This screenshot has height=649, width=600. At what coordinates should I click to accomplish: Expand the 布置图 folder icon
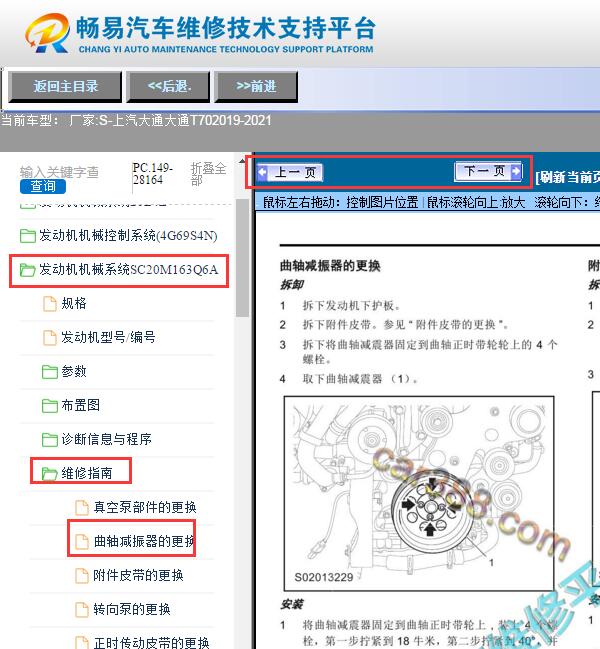pos(50,406)
